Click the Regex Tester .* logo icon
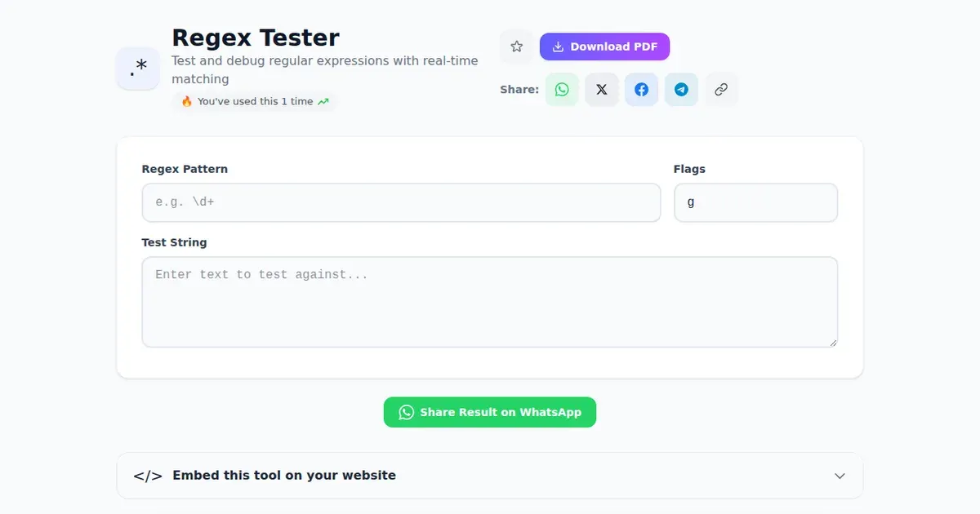Screen dimensions: 980x514 pyautogui.click(x=138, y=69)
